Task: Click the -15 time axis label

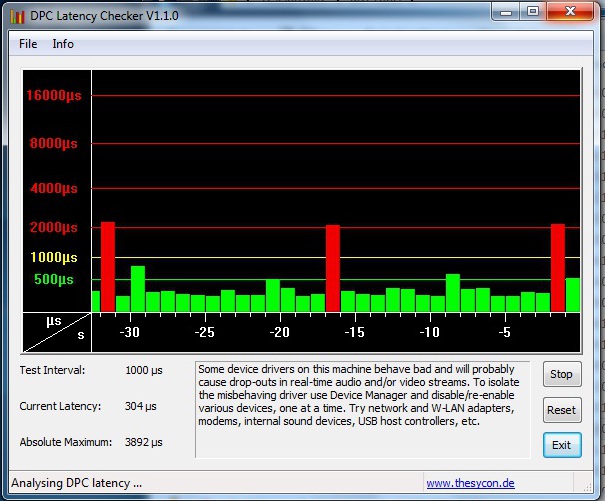Action: pyautogui.click(x=354, y=332)
